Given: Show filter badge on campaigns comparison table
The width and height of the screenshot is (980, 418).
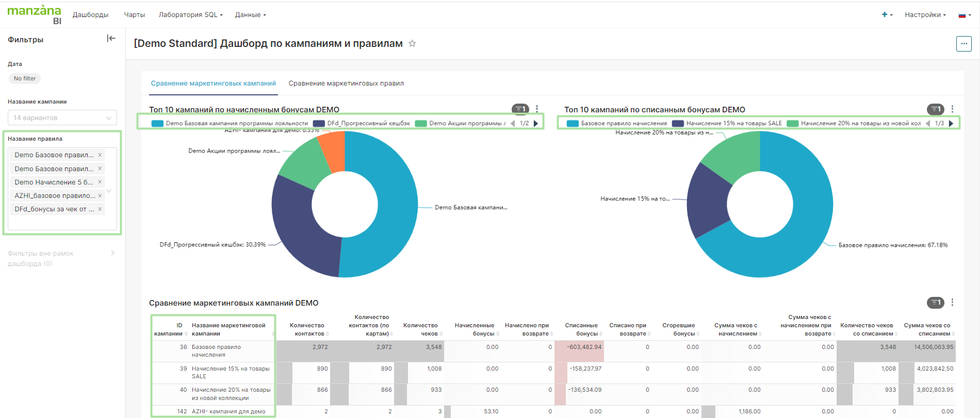Looking at the screenshot, I should point(935,303).
